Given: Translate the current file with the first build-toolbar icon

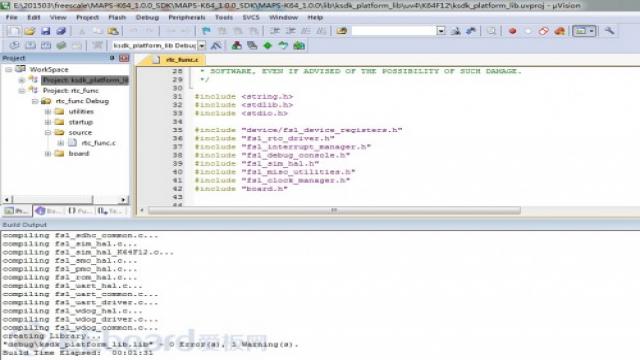Looking at the screenshot, I should pyautogui.click(x=14, y=46).
